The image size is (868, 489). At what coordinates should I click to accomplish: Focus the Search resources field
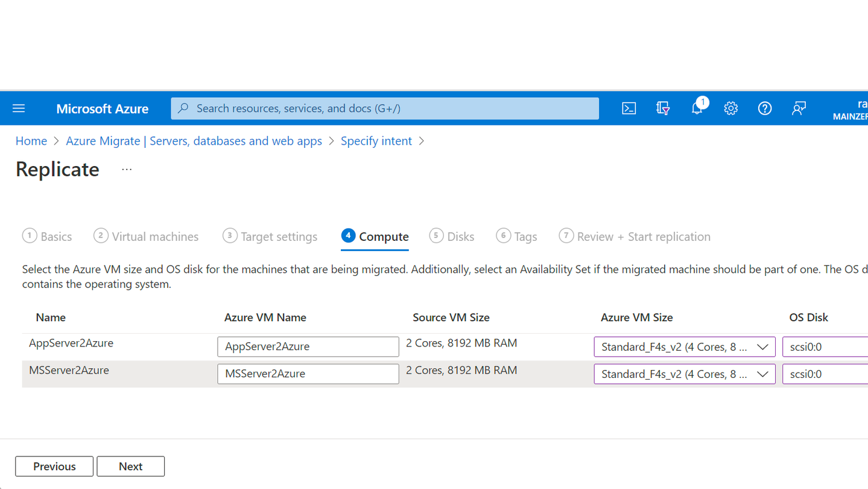[x=385, y=109]
